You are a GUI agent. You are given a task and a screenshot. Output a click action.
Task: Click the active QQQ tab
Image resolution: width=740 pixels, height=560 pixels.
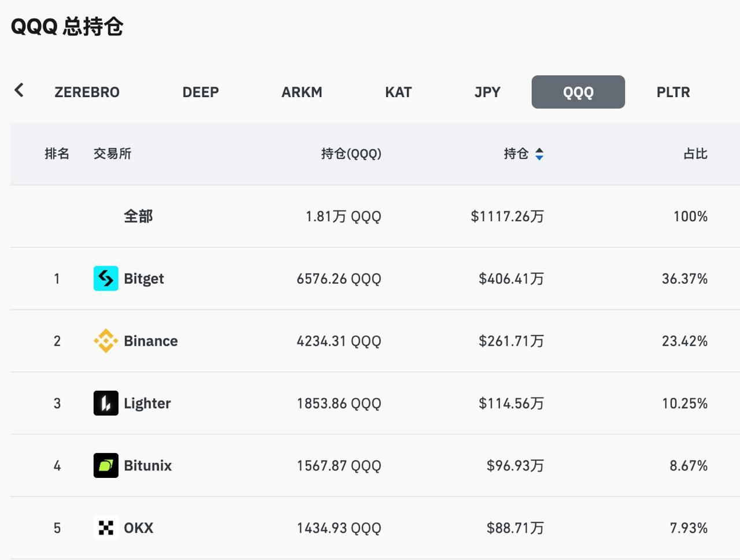(578, 92)
